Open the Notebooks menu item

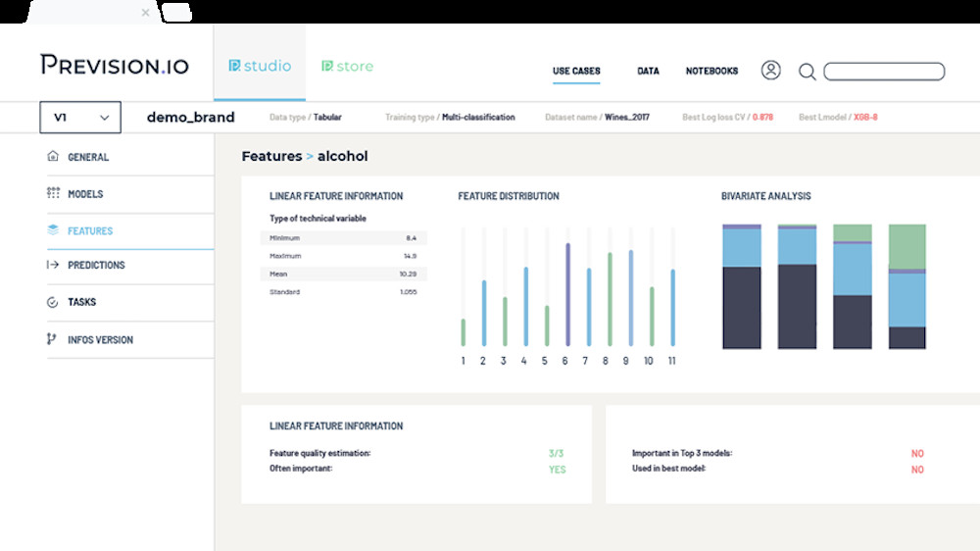point(711,72)
